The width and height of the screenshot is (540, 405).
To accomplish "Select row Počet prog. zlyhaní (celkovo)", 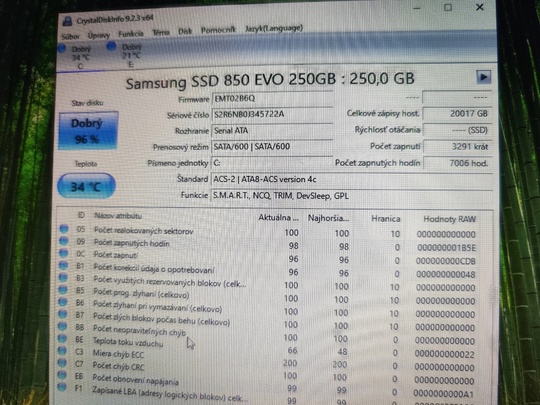I will 268,296.
